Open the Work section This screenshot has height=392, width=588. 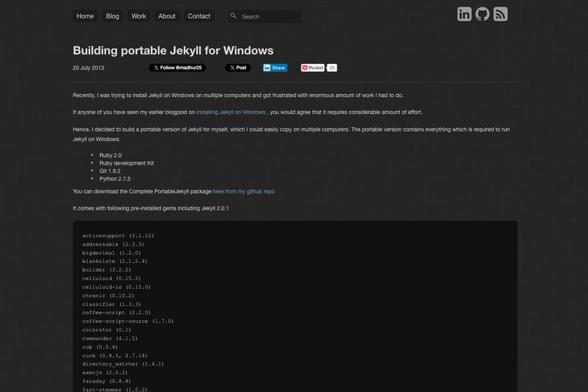[x=138, y=16]
